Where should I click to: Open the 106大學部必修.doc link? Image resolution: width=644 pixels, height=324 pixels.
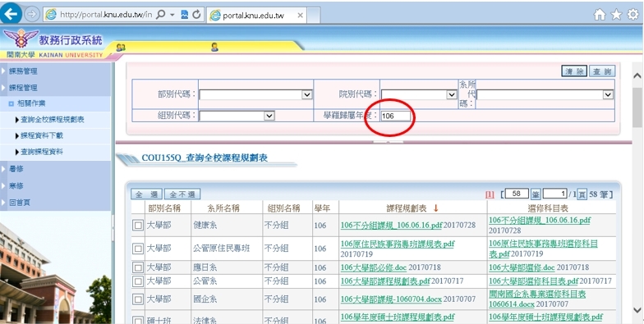(373, 267)
